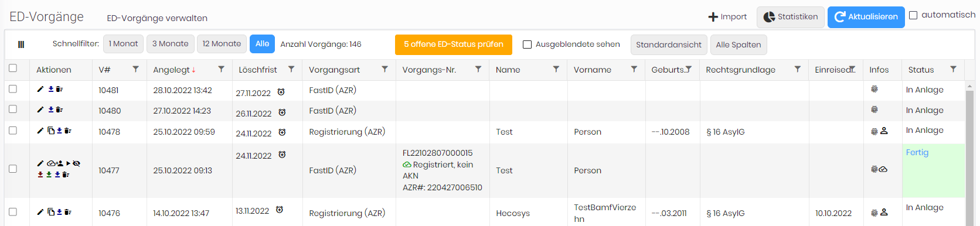Click the person info icon for Vorgang 10478
Viewport: 980px width, 226px height.
(x=884, y=131)
